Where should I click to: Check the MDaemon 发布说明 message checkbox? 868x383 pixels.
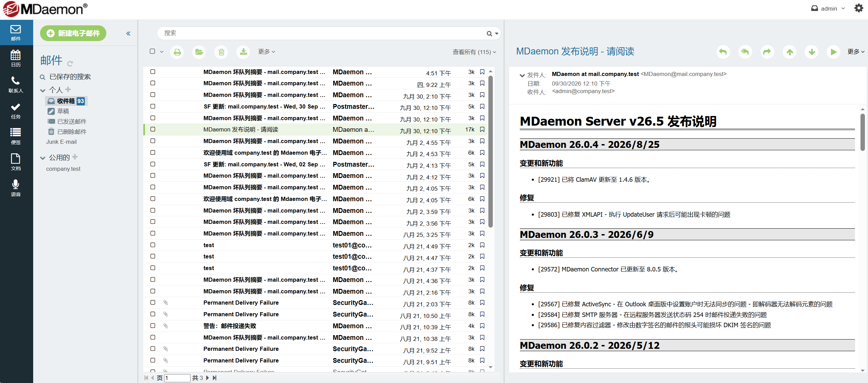point(153,129)
